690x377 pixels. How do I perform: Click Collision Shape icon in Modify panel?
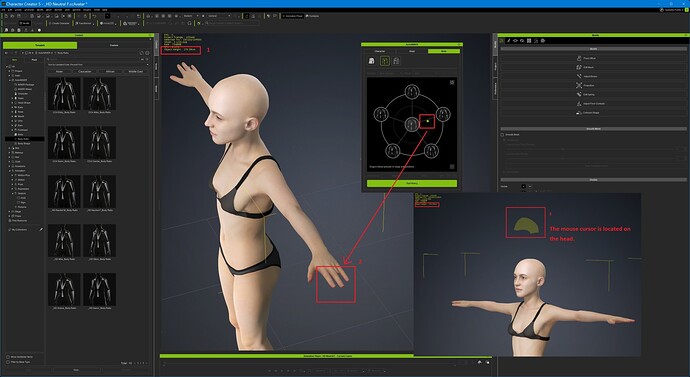[x=579, y=113]
